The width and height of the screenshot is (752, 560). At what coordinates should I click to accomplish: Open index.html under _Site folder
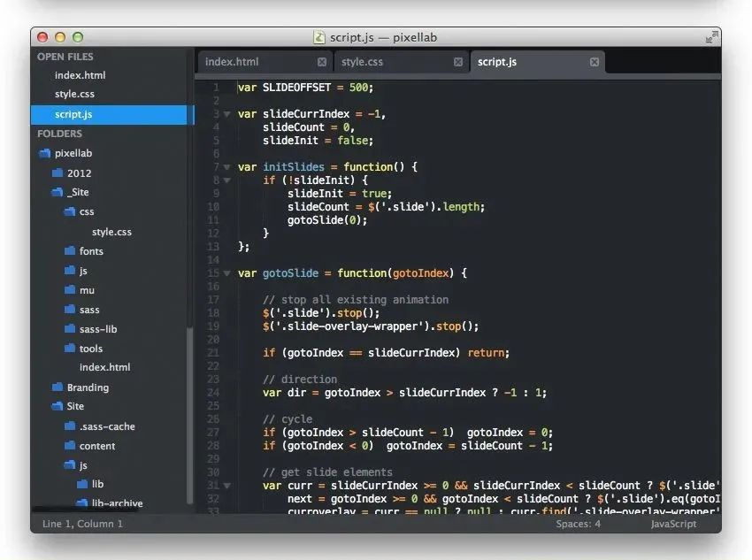coord(104,367)
